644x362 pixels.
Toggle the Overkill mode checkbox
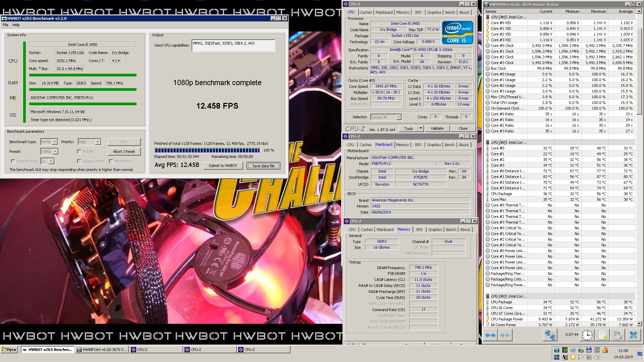click(13, 161)
